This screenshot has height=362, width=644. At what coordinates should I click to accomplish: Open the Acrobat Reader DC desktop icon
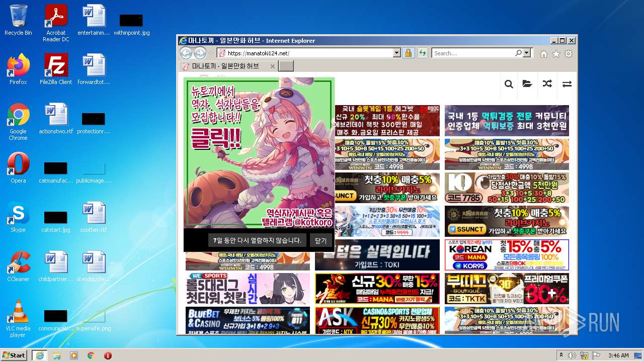(x=56, y=23)
